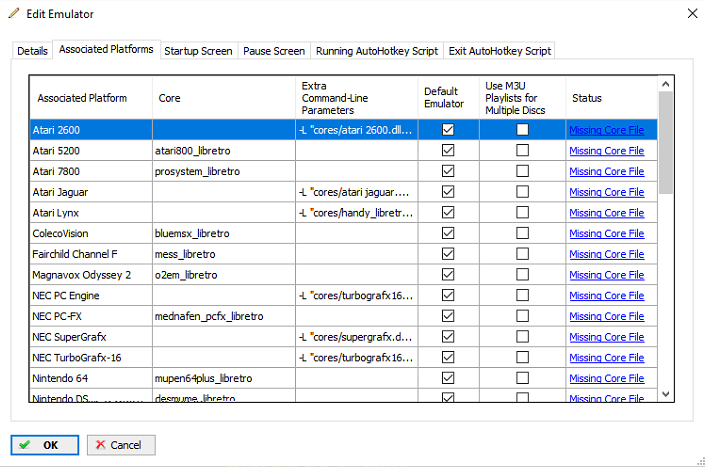705x467 pixels.
Task: Click the mupen64plus_libretro core cell
Action: point(224,378)
